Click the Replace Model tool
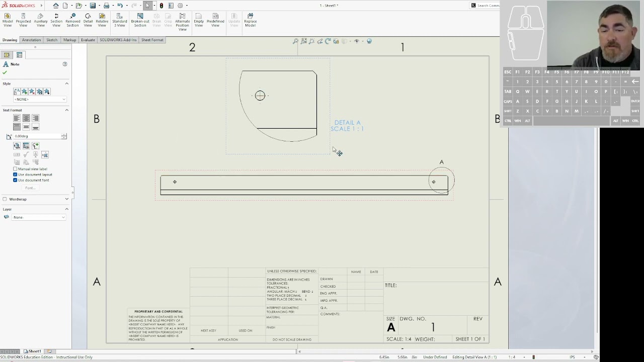This screenshot has width=644, height=362. (251, 20)
